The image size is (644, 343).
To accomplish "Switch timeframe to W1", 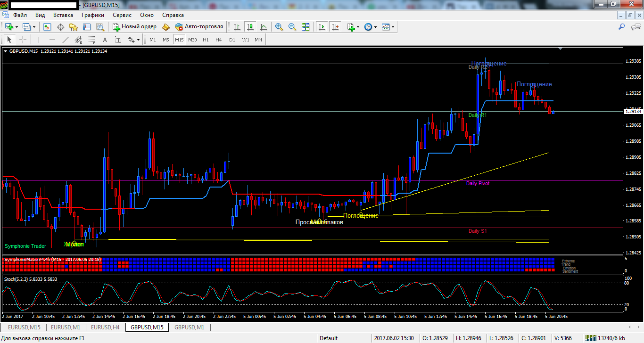I will (x=246, y=40).
